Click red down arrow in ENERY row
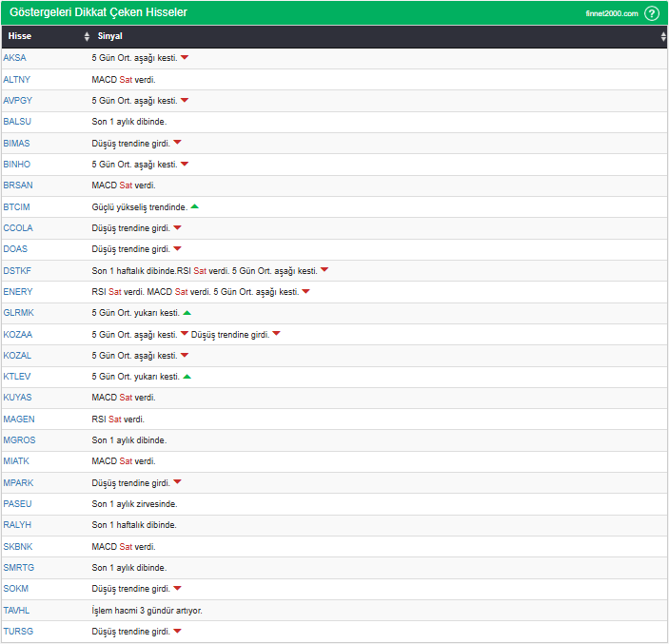The height and width of the screenshot is (644, 669). click(305, 291)
